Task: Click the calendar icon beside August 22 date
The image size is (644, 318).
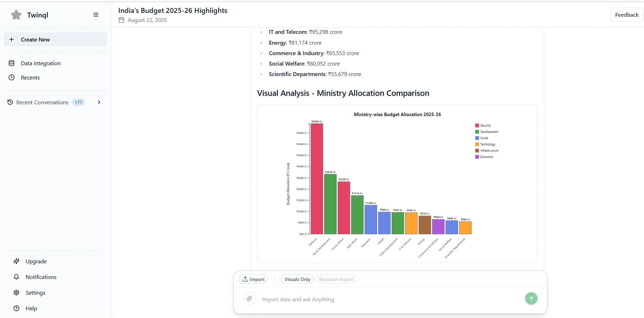Action: (121, 20)
